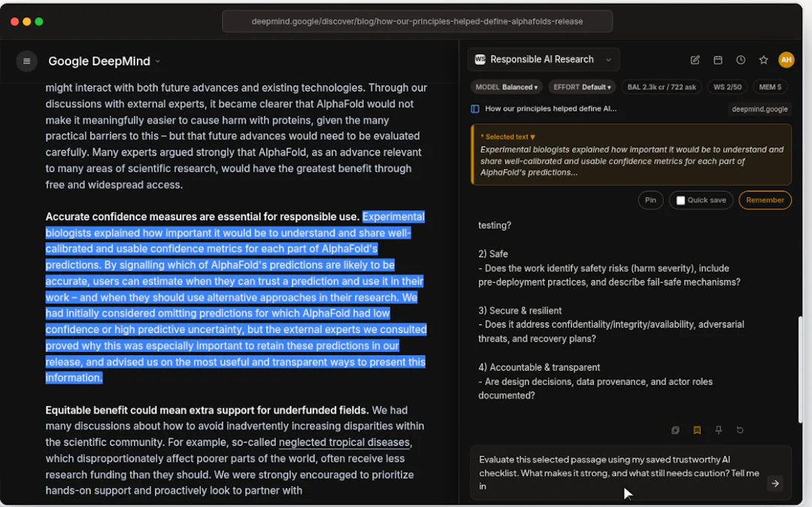Click the '2) Safe' checklist heading
812x507 pixels.
pyautogui.click(x=493, y=254)
